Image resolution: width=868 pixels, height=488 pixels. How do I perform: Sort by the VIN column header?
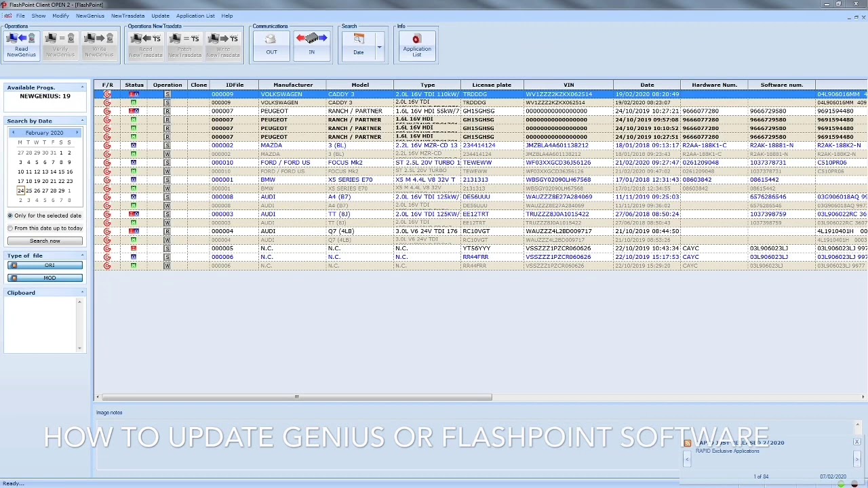(x=568, y=85)
